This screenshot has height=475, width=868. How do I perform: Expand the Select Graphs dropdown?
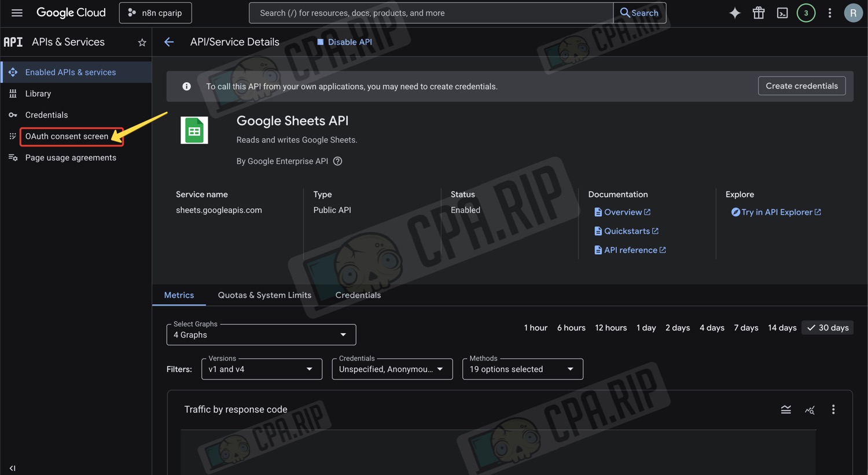(x=261, y=335)
